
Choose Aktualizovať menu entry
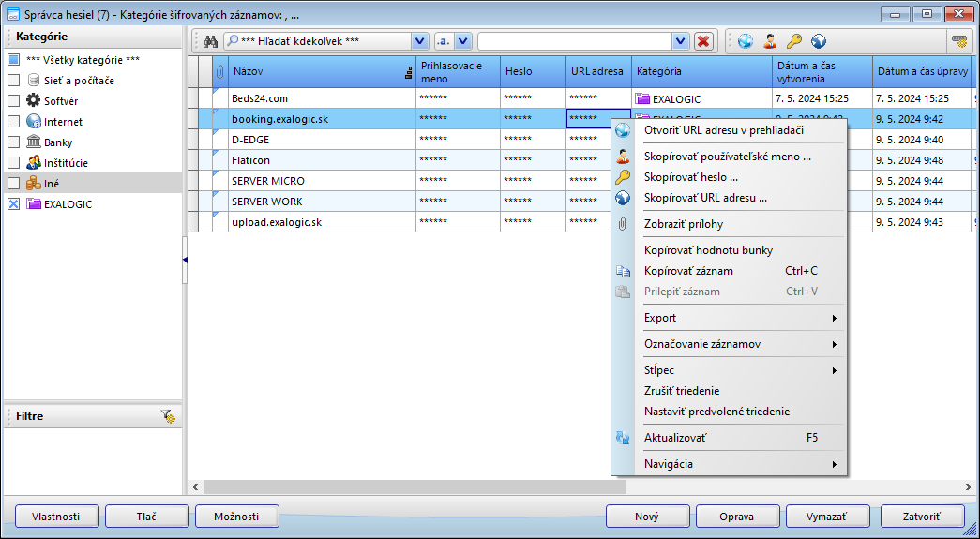click(x=740, y=438)
